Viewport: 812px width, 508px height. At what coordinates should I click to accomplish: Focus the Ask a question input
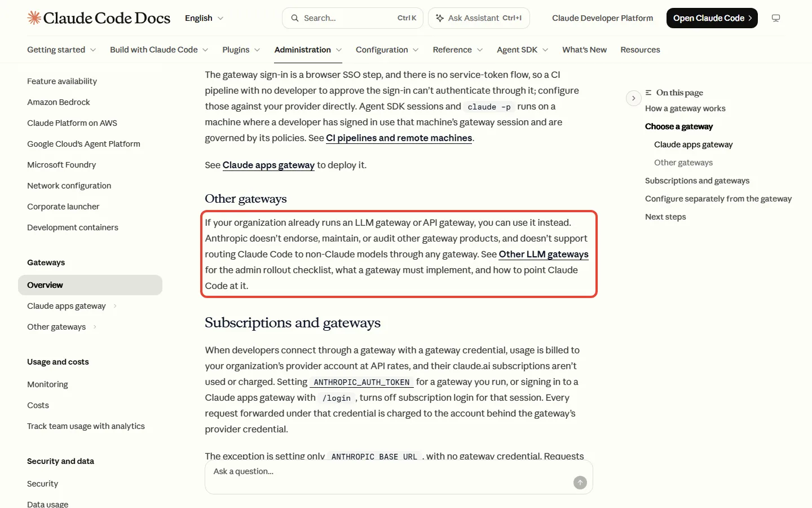click(399, 477)
